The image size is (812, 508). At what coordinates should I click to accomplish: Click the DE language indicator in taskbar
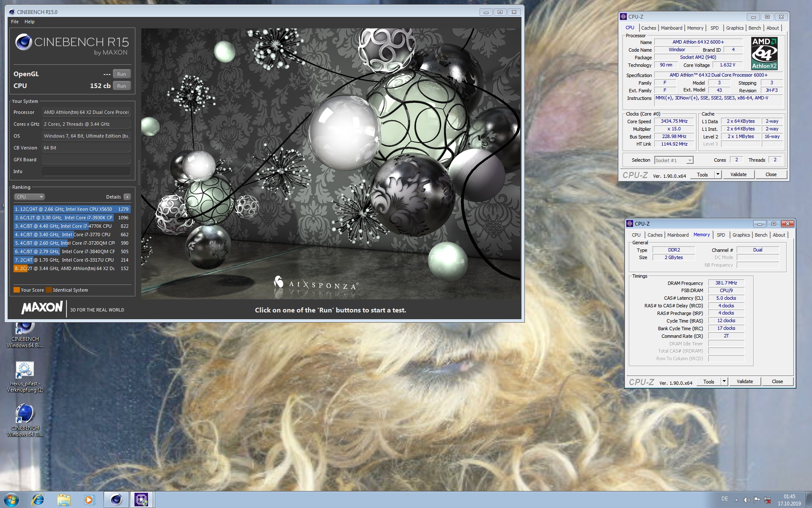click(724, 499)
